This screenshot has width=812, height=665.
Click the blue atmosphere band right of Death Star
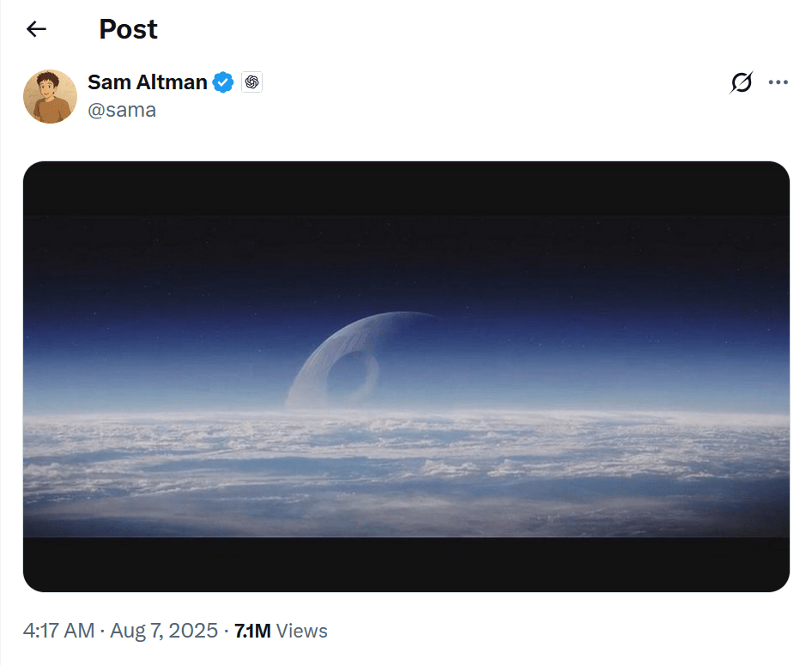pyautogui.click(x=601, y=369)
